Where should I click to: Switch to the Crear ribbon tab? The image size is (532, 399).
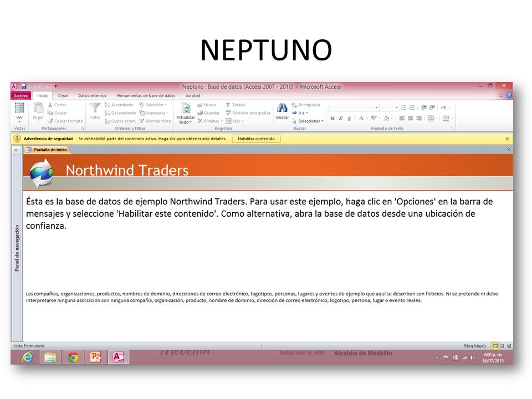63,96
